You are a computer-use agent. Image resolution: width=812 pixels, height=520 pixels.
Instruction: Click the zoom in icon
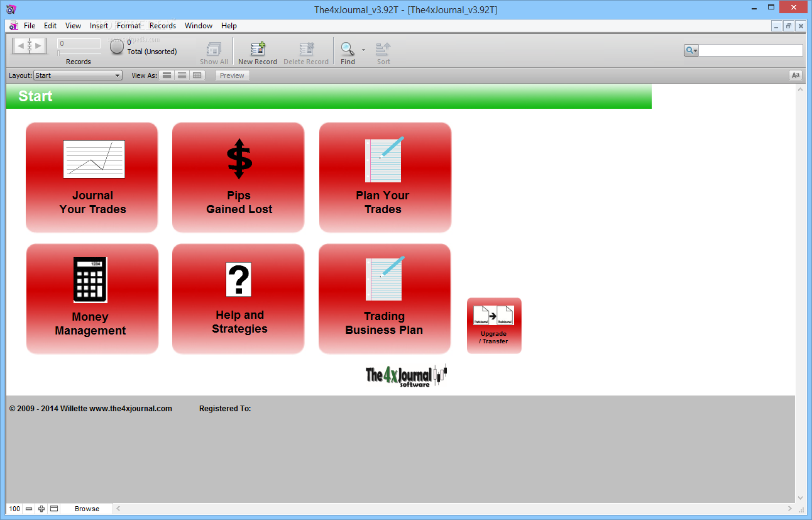tap(41, 509)
